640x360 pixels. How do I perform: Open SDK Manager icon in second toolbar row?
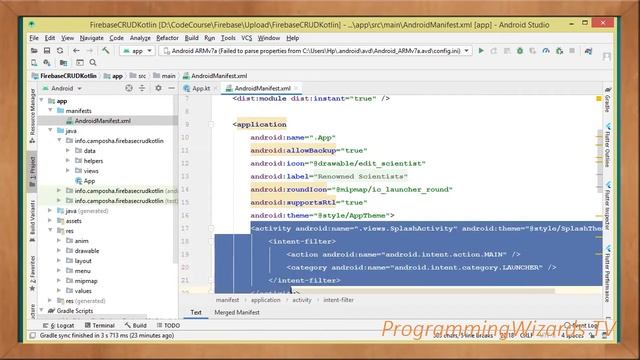(x=47, y=63)
